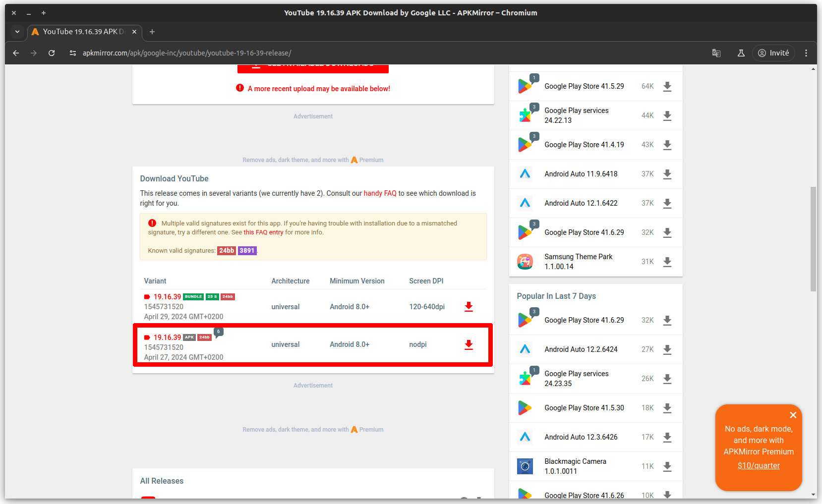Open Blackmagic Camera 1.0.1.0011 listing text
Screen dimensions: 822x504
575,466
